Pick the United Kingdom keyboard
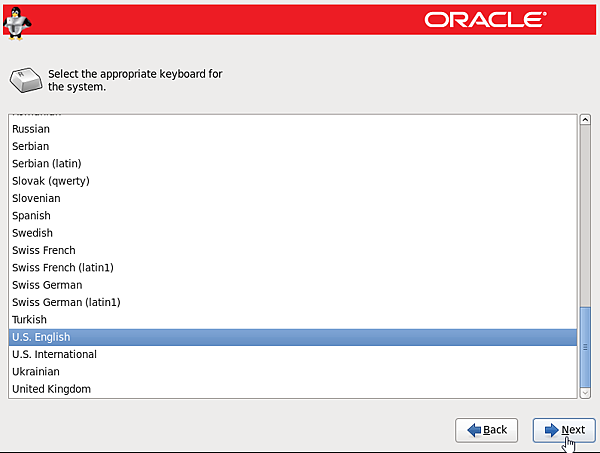 (x=51, y=389)
